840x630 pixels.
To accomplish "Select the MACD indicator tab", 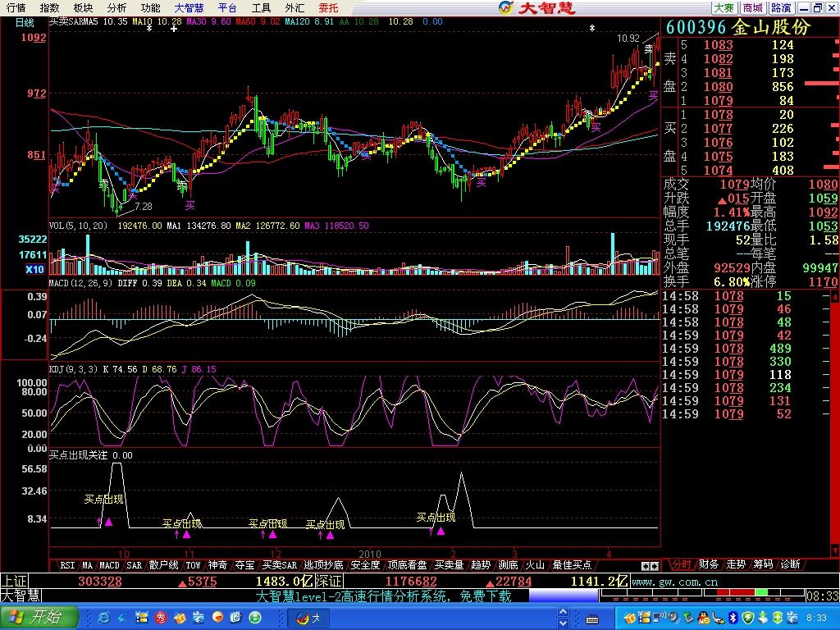I will point(109,565).
